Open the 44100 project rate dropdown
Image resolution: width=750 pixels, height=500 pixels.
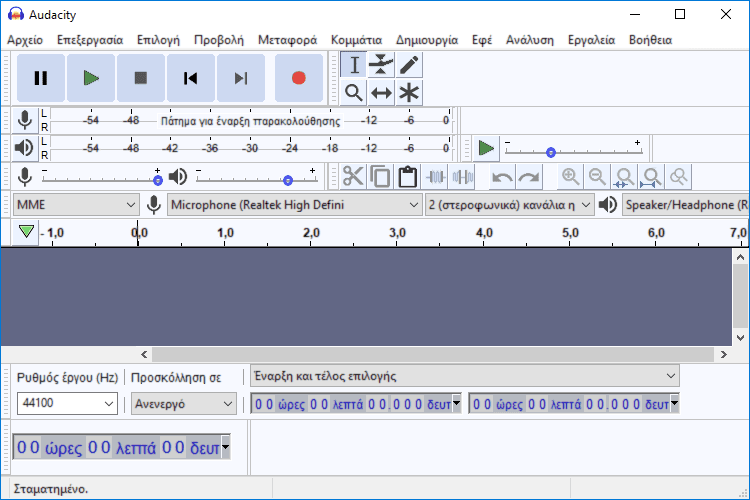click(67, 403)
